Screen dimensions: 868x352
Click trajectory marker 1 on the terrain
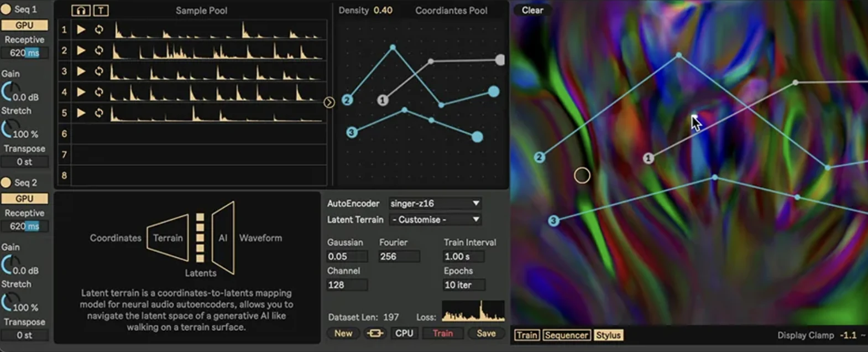click(649, 158)
